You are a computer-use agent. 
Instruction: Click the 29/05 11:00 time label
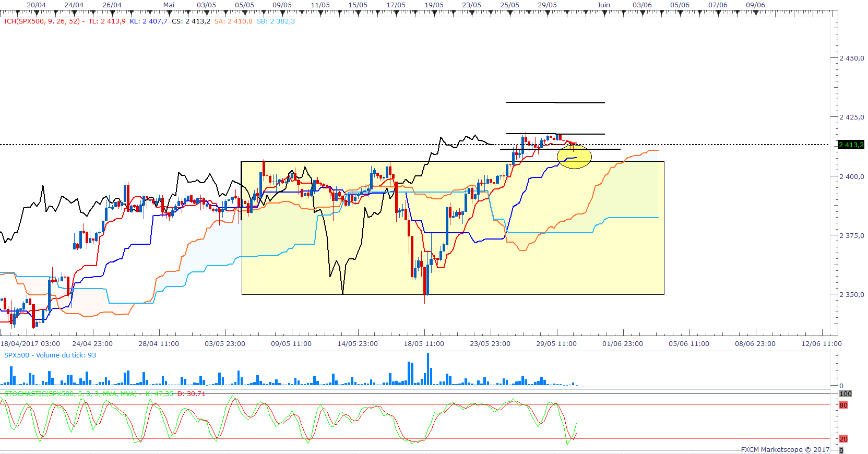(x=556, y=344)
